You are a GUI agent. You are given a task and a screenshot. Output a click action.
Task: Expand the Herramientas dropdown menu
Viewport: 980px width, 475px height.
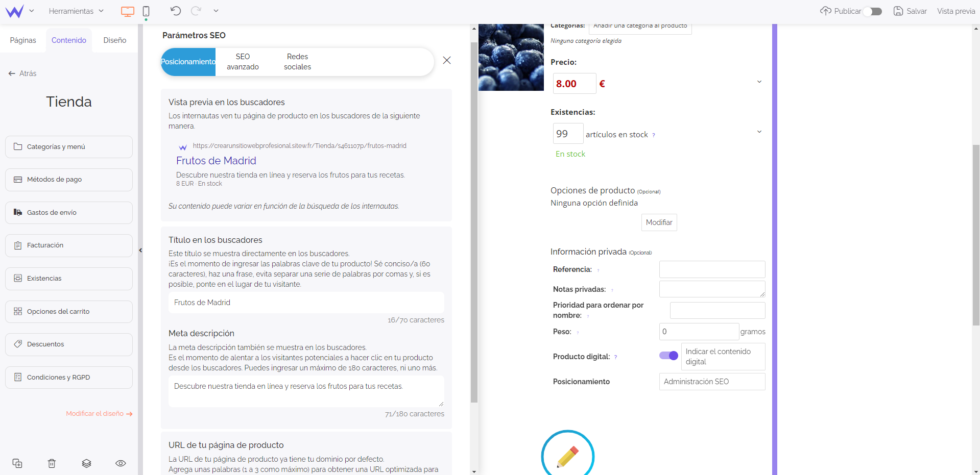pos(76,11)
